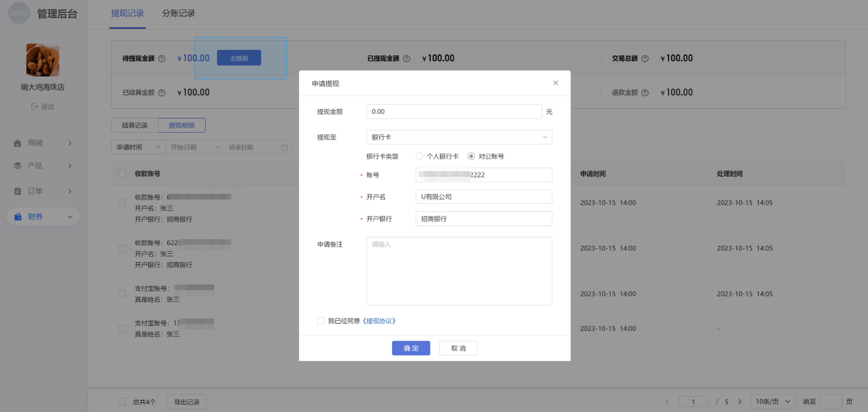Click the 提现金额 input field
The image size is (868, 412).
click(x=454, y=112)
